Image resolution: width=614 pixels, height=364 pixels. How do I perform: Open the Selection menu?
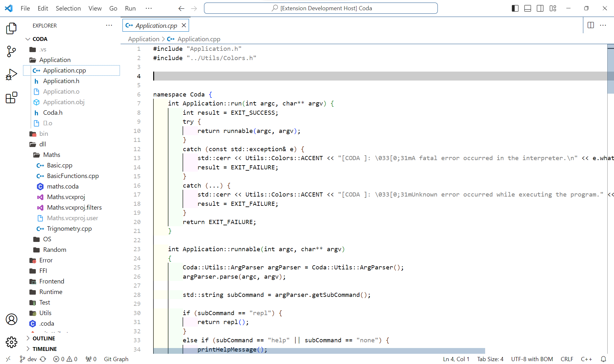pyautogui.click(x=68, y=8)
